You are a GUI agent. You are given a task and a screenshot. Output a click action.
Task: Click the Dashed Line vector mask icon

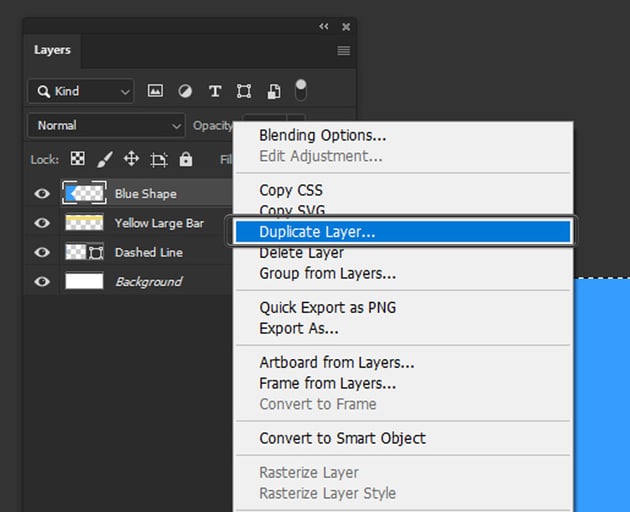click(x=96, y=253)
